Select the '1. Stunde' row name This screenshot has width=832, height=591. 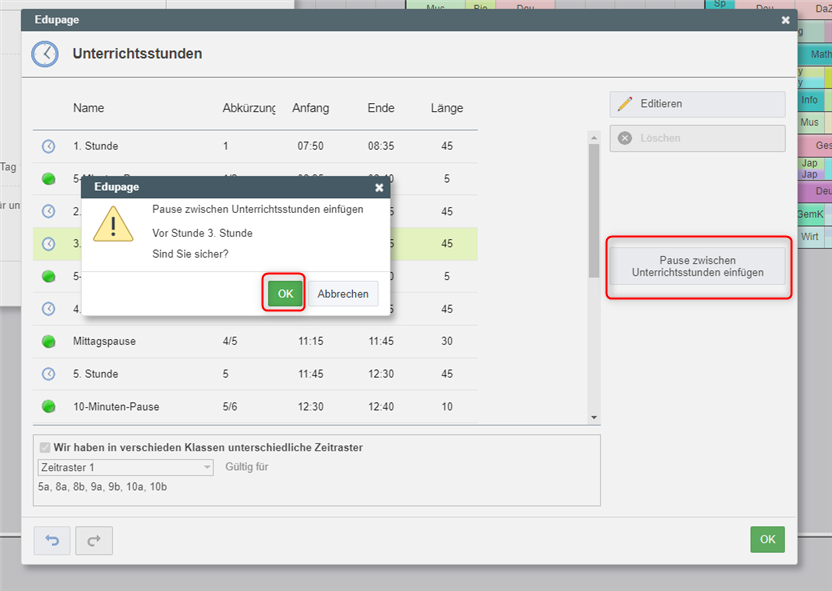click(96, 146)
